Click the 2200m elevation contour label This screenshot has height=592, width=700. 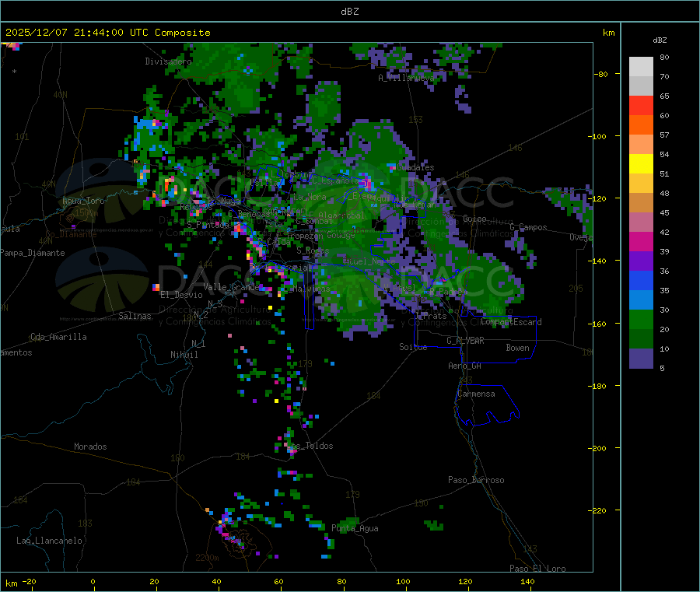207,558
